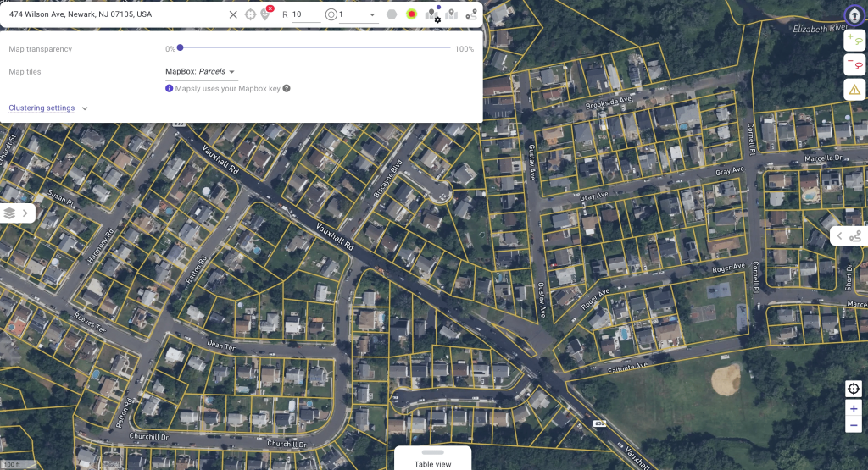
Task: Zoom in the map with plus button
Action: coord(854,408)
